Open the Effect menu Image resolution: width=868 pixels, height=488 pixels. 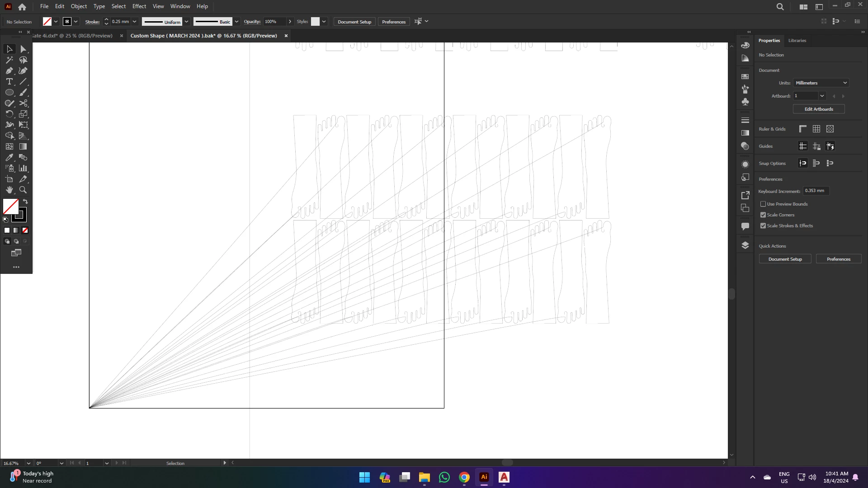point(139,6)
